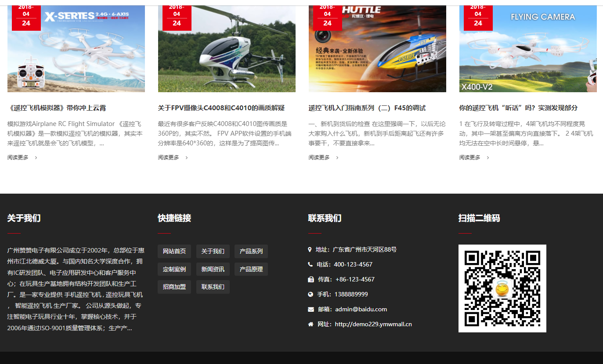
Task: Select 招商加盟 quick link button
Action: 174,287
